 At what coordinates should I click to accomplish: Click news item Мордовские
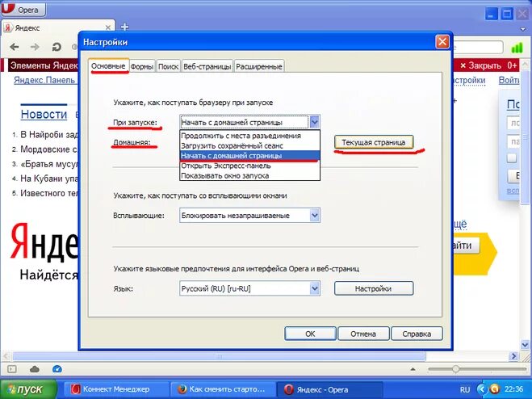click(x=49, y=149)
